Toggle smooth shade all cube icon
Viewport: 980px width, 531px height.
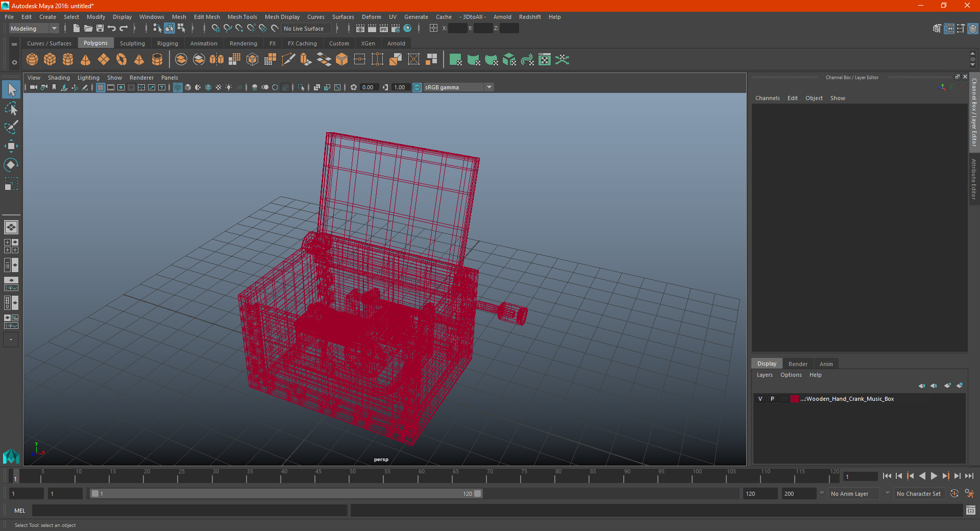click(188, 87)
